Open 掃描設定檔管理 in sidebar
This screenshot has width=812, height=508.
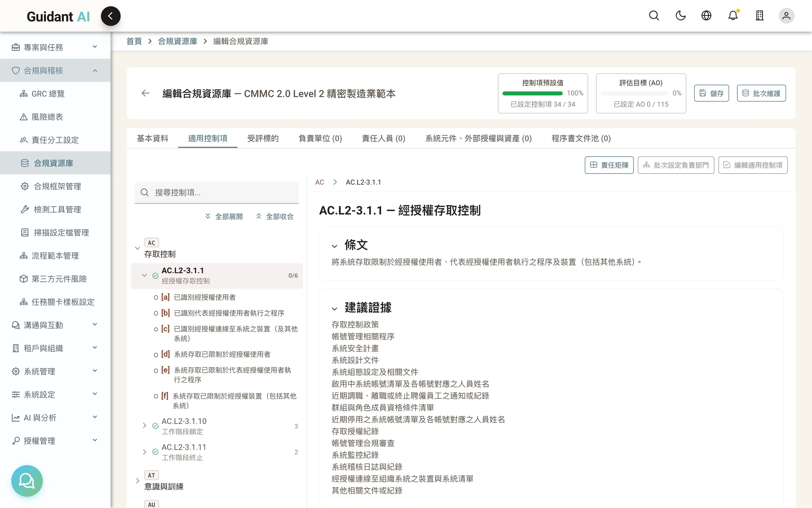point(55,233)
